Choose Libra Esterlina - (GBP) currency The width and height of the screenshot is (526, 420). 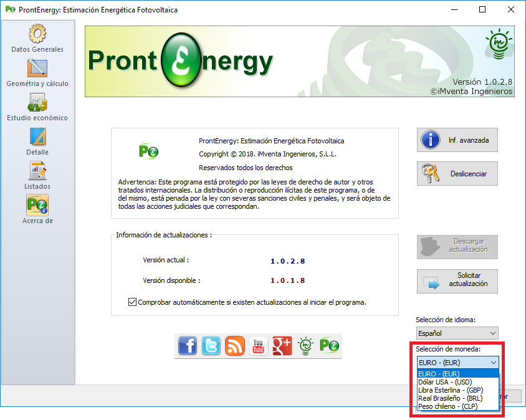click(458, 390)
